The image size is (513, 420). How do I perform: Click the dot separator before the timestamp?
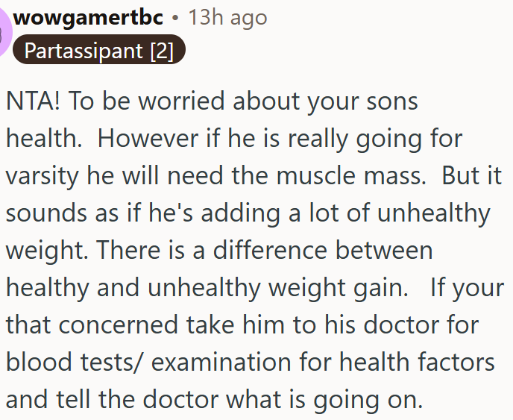tap(176, 17)
